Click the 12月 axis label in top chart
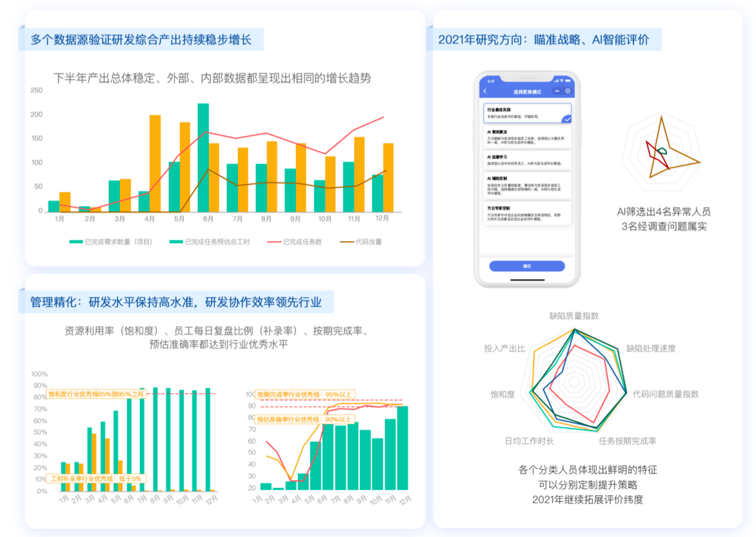756x537 pixels. point(383,219)
